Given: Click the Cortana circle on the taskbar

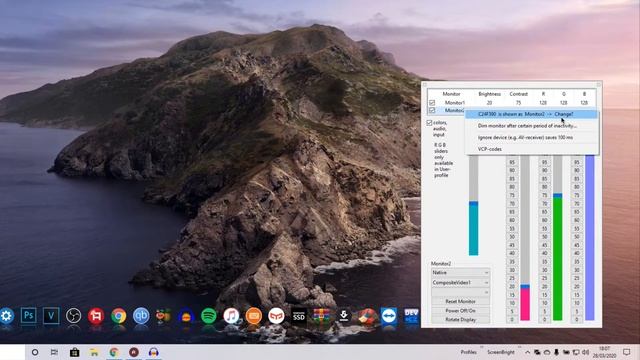Looking at the screenshot, I should [x=35, y=352].
